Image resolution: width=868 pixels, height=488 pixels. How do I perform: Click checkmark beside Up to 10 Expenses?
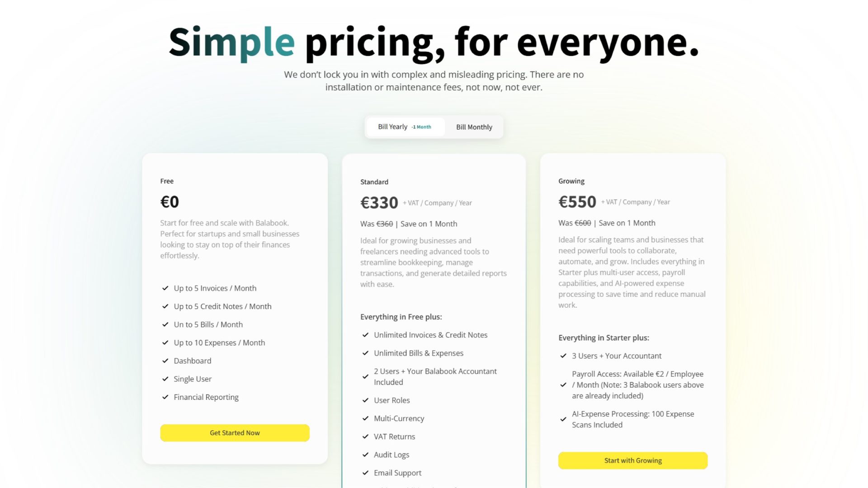coord(165,343)
